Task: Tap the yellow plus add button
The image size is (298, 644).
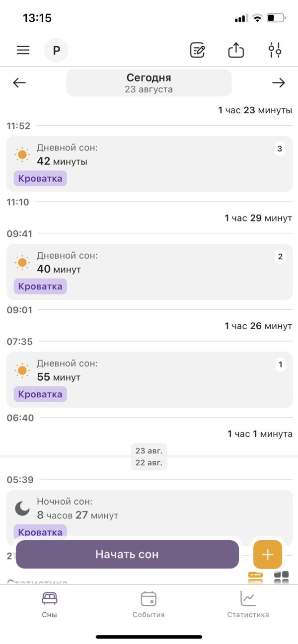Action: point(268,554)
